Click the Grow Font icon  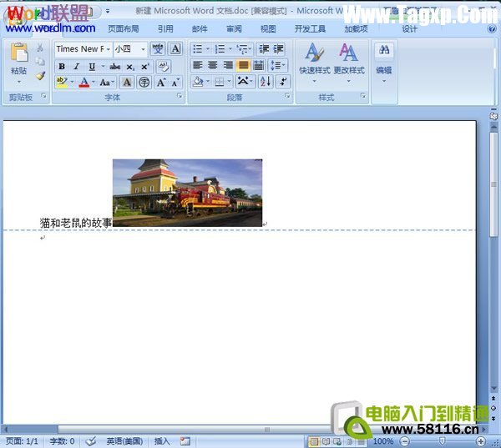[161, 83]
